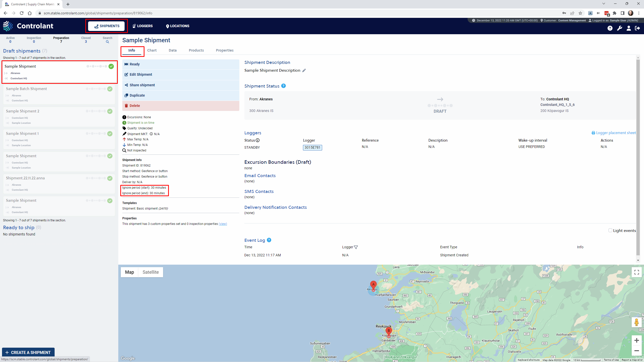Click the browser address bar URL
The width and height of the screenshot is (644, 362).
coord(98,13)
